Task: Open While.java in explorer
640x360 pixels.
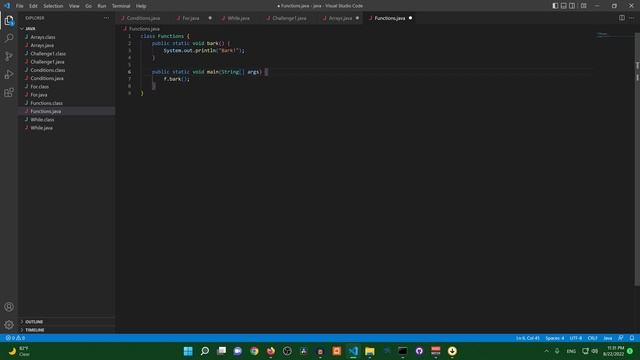Action: click(x=42, y=128)
